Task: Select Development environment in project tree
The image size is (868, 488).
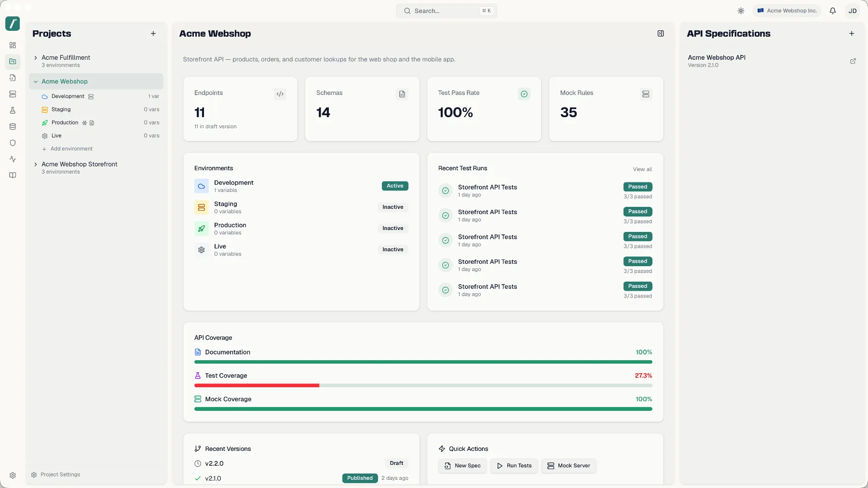Action: point(100,96)
